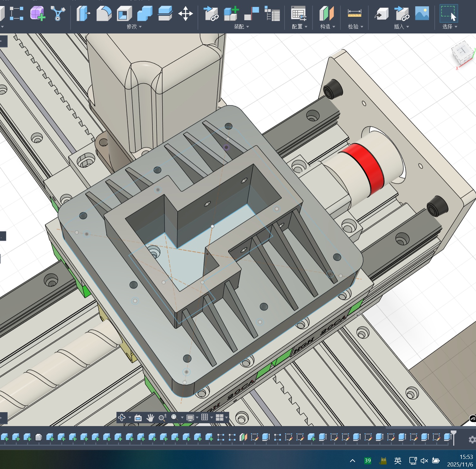This screenshot has height=469, width=476.
Task: Click the Fillet tool icon
Action: click(104, 14)
